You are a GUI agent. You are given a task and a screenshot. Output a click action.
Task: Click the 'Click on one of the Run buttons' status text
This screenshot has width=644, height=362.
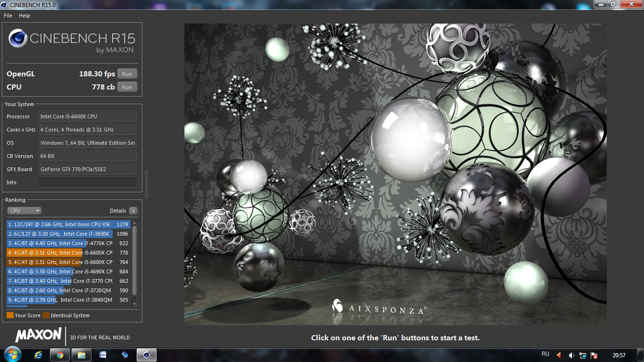[395, 337]
